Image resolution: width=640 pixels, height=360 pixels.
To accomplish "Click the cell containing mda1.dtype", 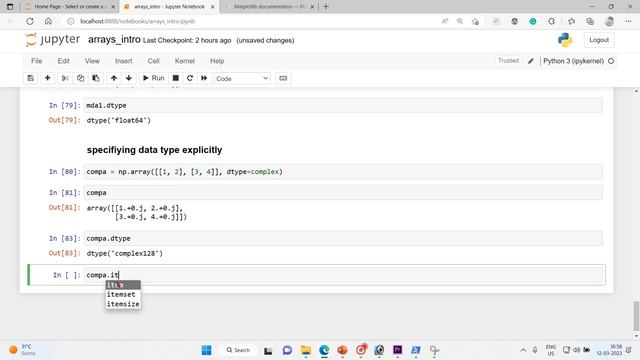I will point(343,105).
